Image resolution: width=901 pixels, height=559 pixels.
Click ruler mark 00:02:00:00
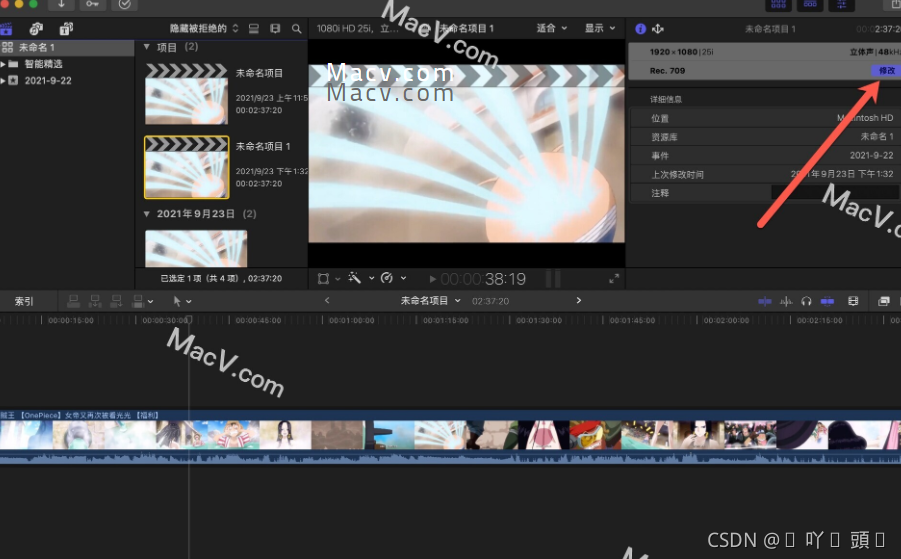pos(726,321)
